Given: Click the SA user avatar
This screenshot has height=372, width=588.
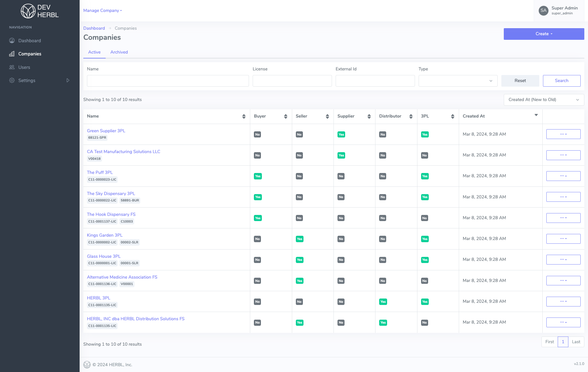Looking at the screenshot, I should (x=544, y=10).
